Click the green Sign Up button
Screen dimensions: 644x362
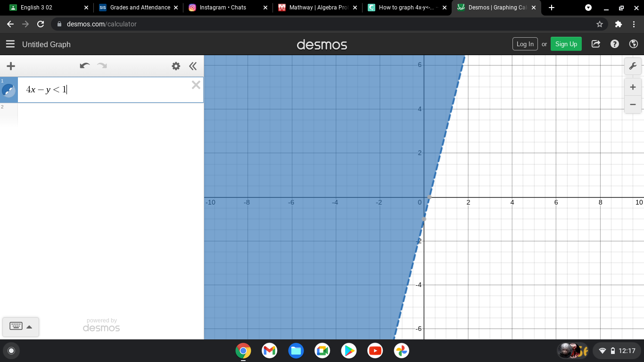coord(566,44)
